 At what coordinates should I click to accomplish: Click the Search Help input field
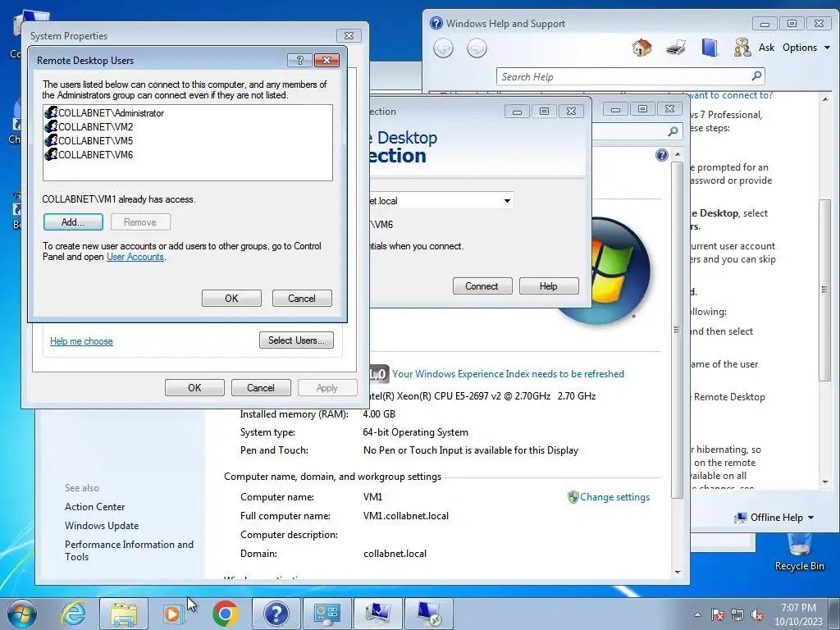coord(624,76)
